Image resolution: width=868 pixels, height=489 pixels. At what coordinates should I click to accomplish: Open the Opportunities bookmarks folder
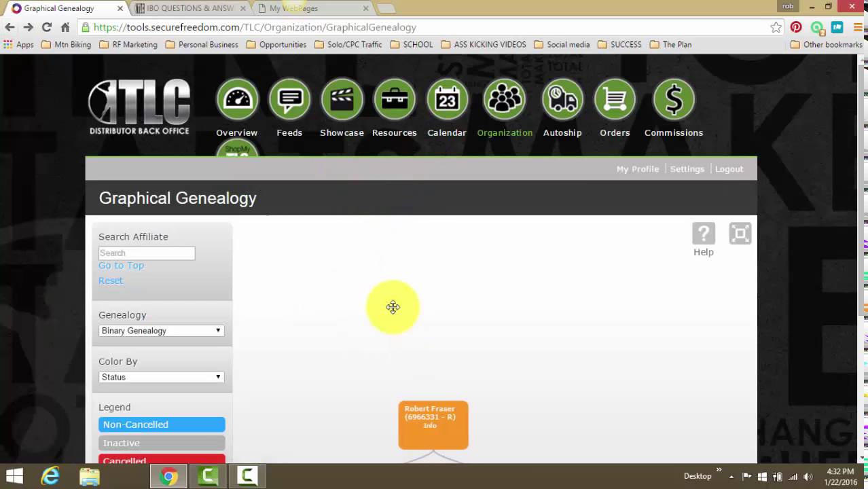coord(276,45)
